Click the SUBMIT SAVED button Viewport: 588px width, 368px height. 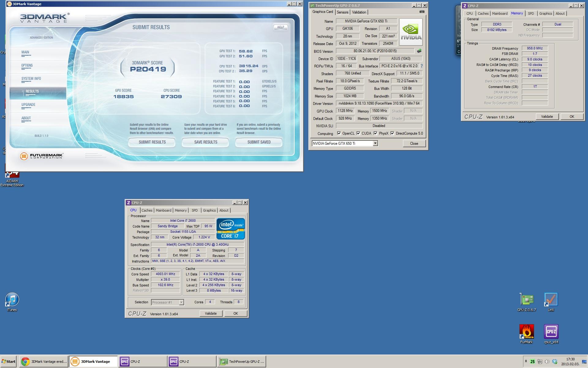[259, 142]
